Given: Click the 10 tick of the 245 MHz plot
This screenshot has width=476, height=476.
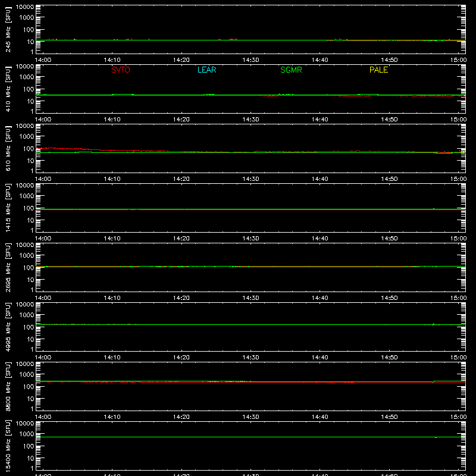Looking at the screenshot, I should (30, 42).
